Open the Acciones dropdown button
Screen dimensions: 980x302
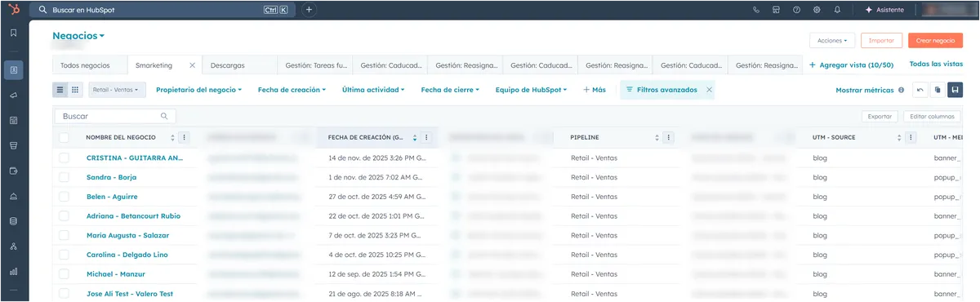832,40
